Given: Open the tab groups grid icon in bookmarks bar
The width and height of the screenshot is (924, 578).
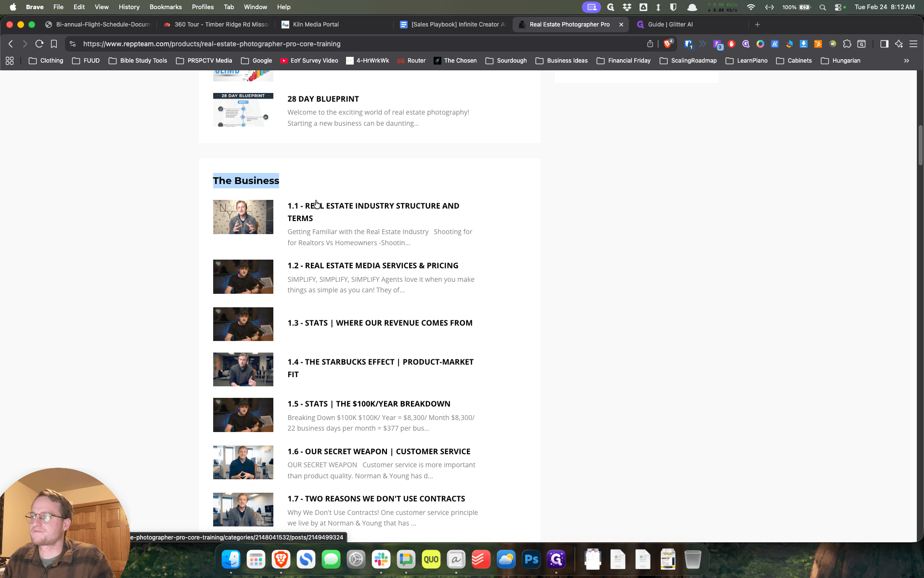Looking at the screenshot, I should point(10,61).
